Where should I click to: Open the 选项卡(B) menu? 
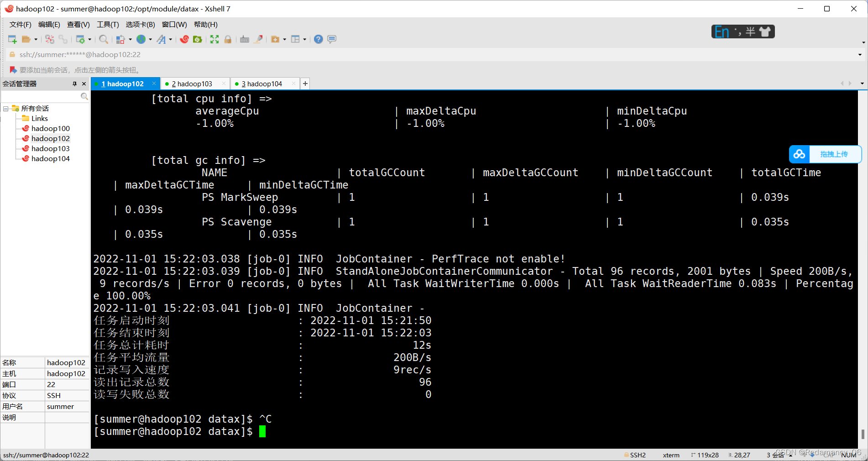click(x=141, y=25)
